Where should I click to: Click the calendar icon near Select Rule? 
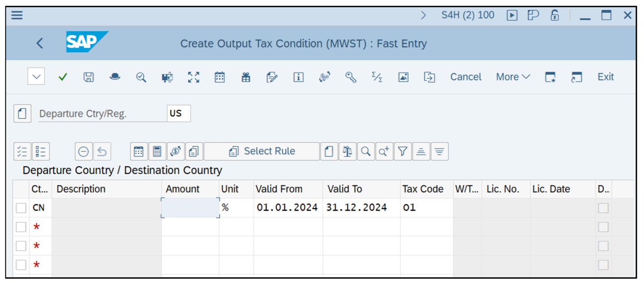pos(138,151)
